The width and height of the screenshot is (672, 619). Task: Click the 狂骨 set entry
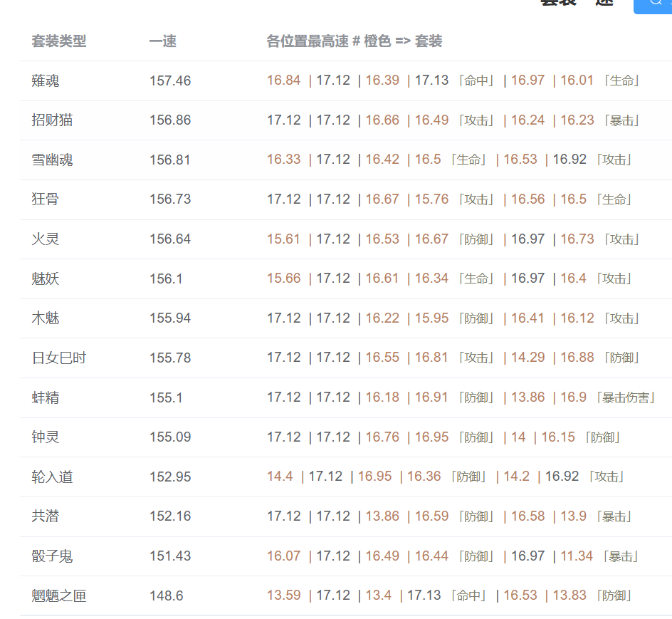[x=46, y=199]
